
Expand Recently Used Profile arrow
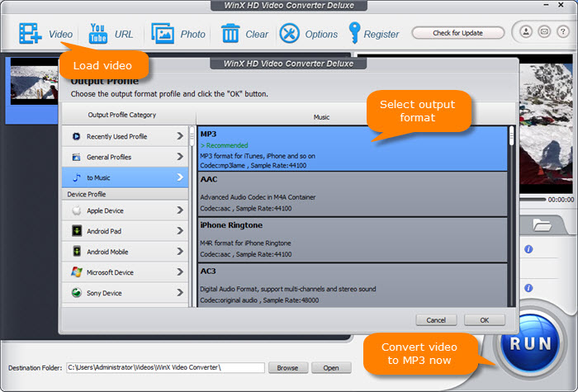click(180, 136)
